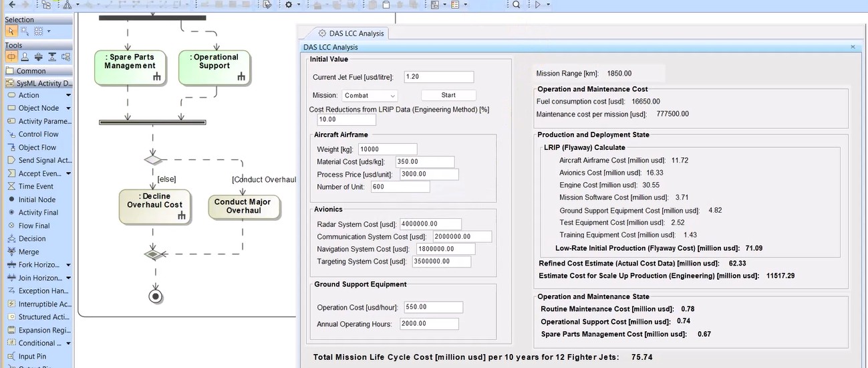Click the run simulation play icon

point(537,5)
